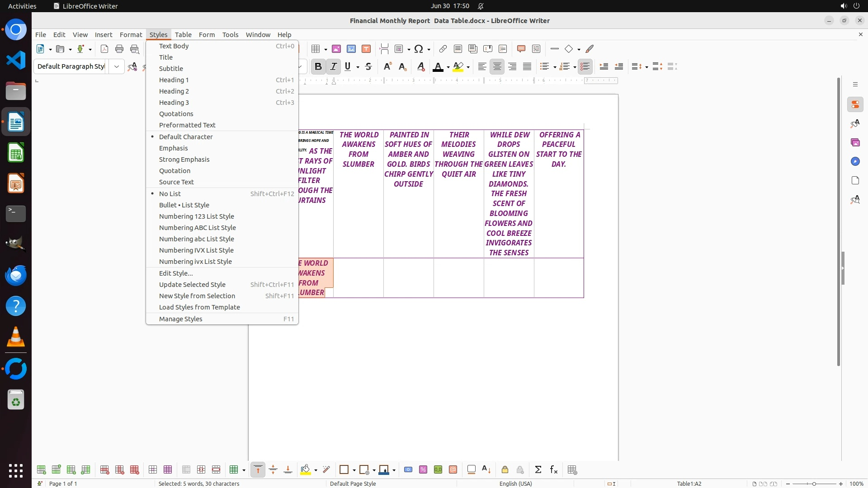The height and width of the screenshot is (488, 868).
Task: Toggle Italic formatting button
Action: [334, 66]
